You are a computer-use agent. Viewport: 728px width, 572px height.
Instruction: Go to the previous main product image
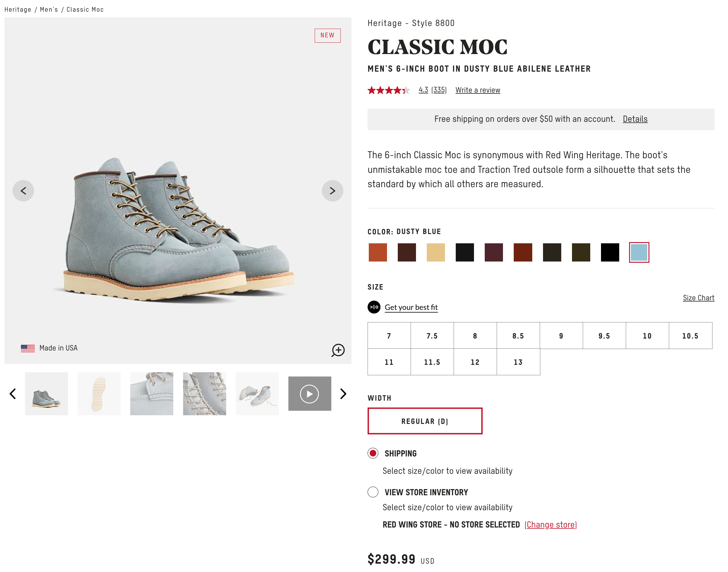(x=23, y=191)
